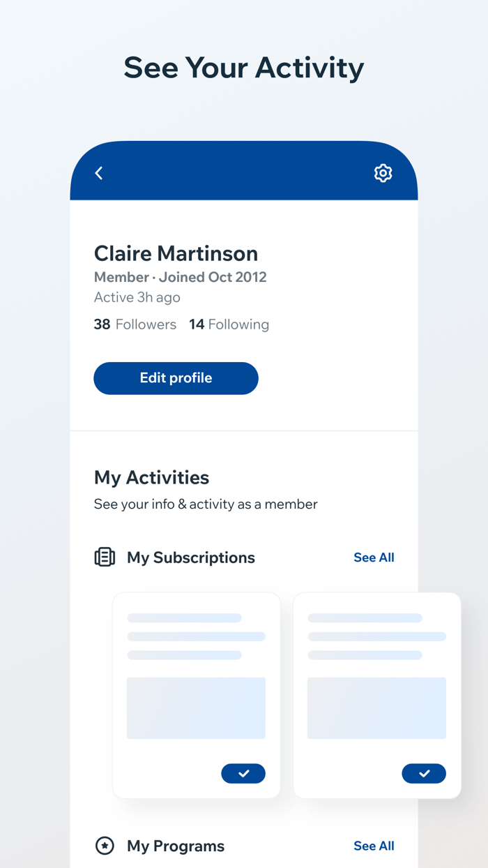
Task: Expand My Subscriptions with See All
Action: pyautogui.click(x=374, y=557)
